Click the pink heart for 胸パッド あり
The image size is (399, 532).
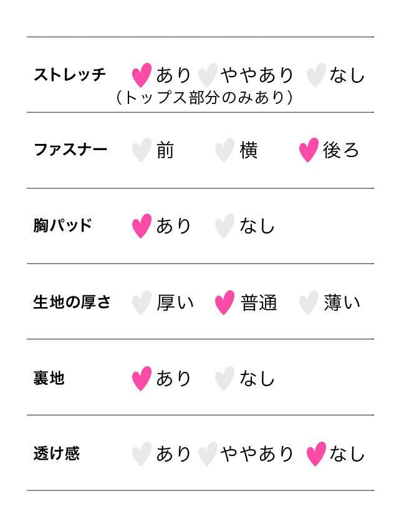(x=142, y=226)
